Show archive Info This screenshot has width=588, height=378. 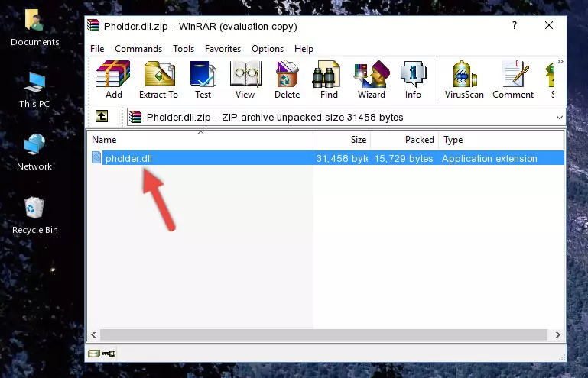[413, 79]
